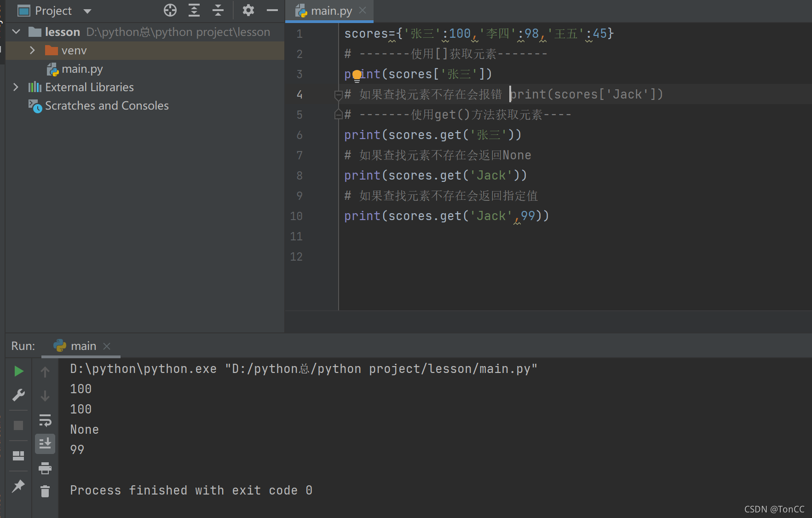The width and height of the screenshot is (812, 518).
Task: Rerun main with green play button
Action: click(x=18, y=371)
